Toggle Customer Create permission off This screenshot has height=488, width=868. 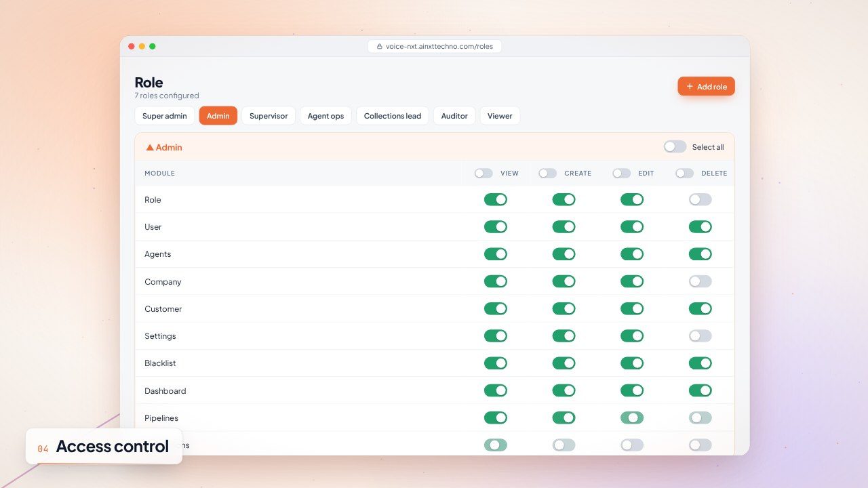564,308
